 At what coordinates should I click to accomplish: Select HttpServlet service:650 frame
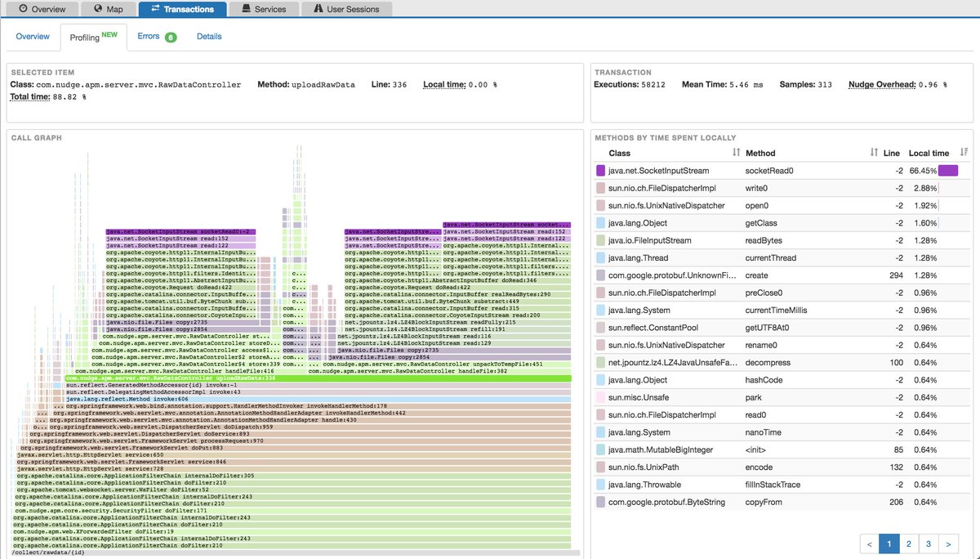294,454
